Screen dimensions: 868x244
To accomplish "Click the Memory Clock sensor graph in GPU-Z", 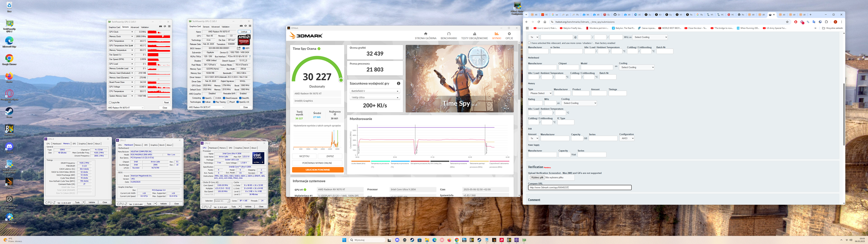I will (x=159, y=37).
